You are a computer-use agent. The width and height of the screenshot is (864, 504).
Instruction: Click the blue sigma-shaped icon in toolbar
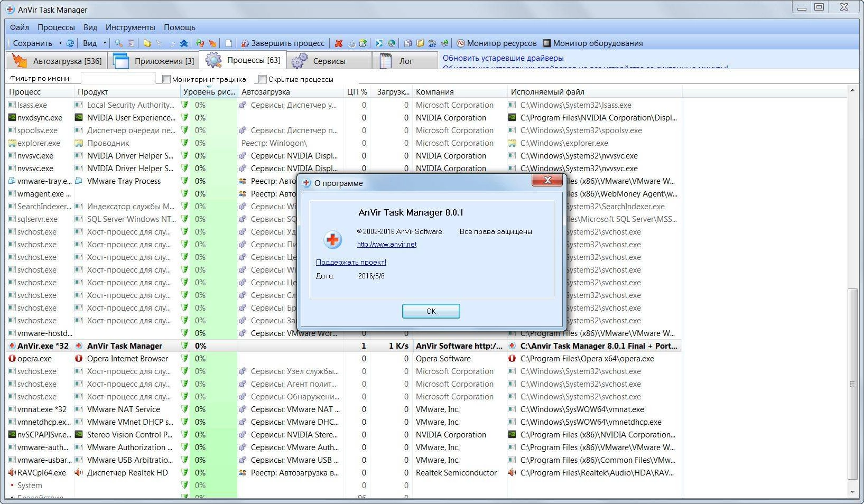(379, 43)
